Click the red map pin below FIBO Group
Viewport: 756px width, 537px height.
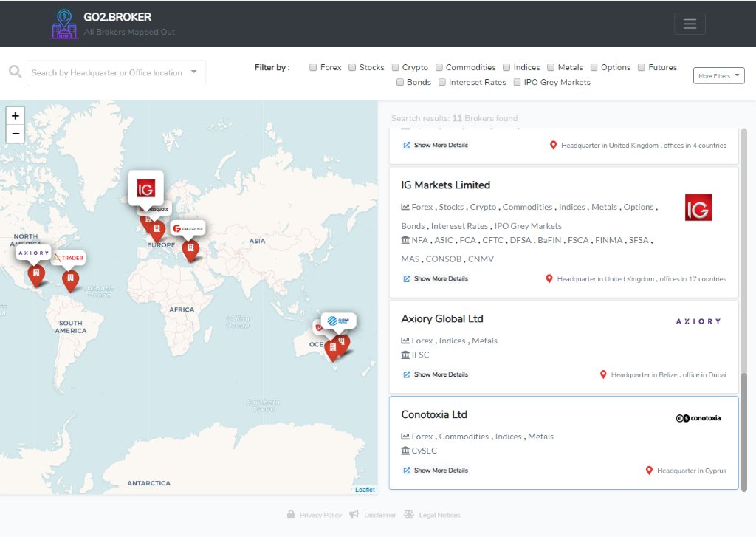click(x=190, y=250)
